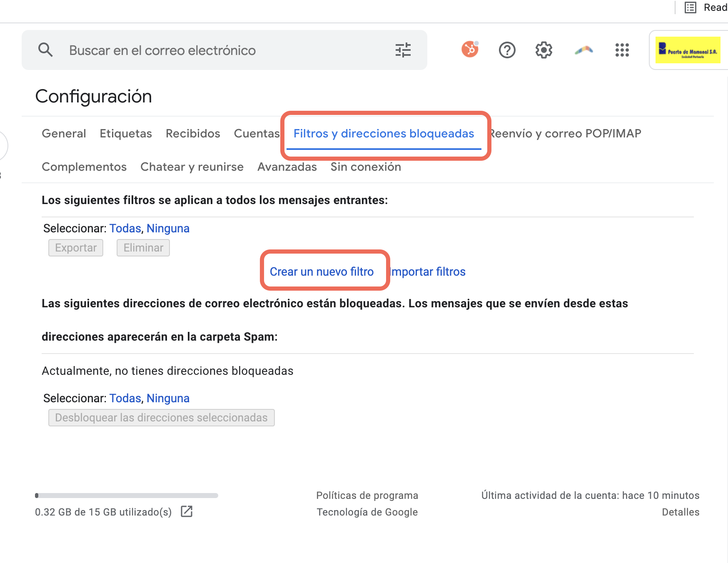Open the Settings gear icon
Viewport: 728px width, 563px height.
pyautogui.click(x=544, y=50)
